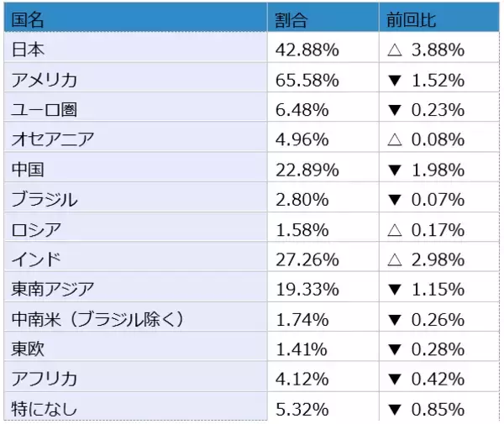The width and height of the screenshot is (504, 424).
Task: Select the インド row label
Action: 37,259
